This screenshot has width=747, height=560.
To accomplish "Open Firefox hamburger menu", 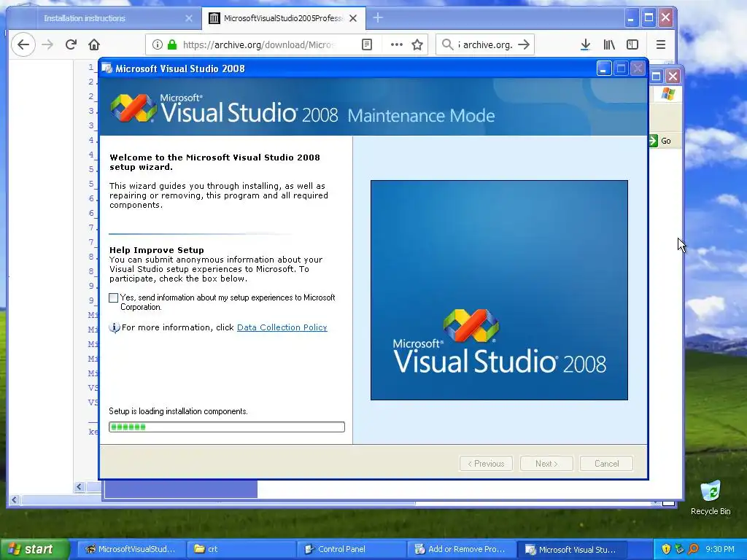I will pos(661,44).
